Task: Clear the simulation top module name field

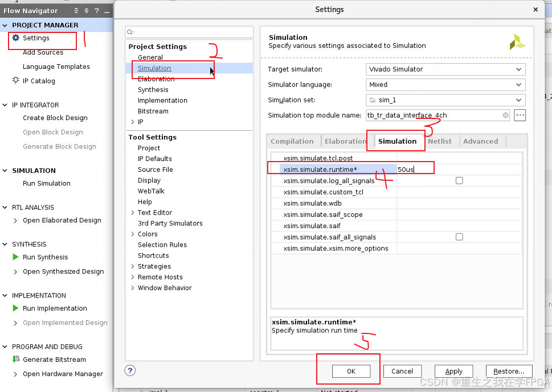Action: coord(505,115)
